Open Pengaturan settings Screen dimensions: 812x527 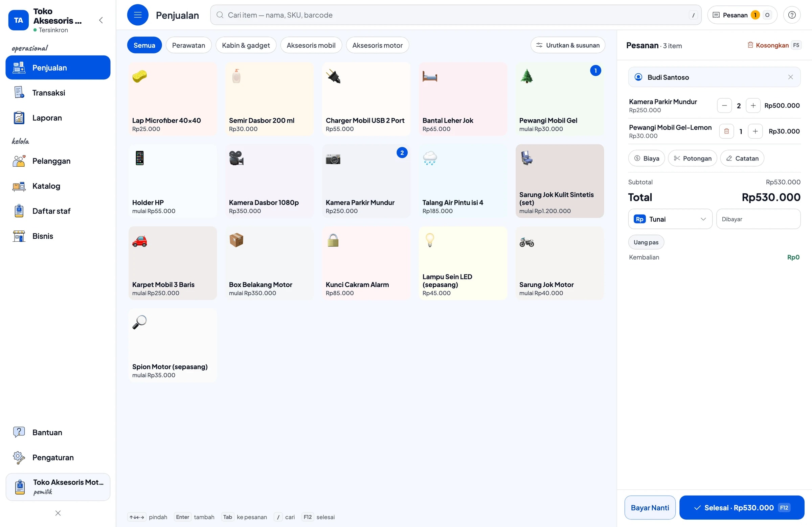(58, 457)
